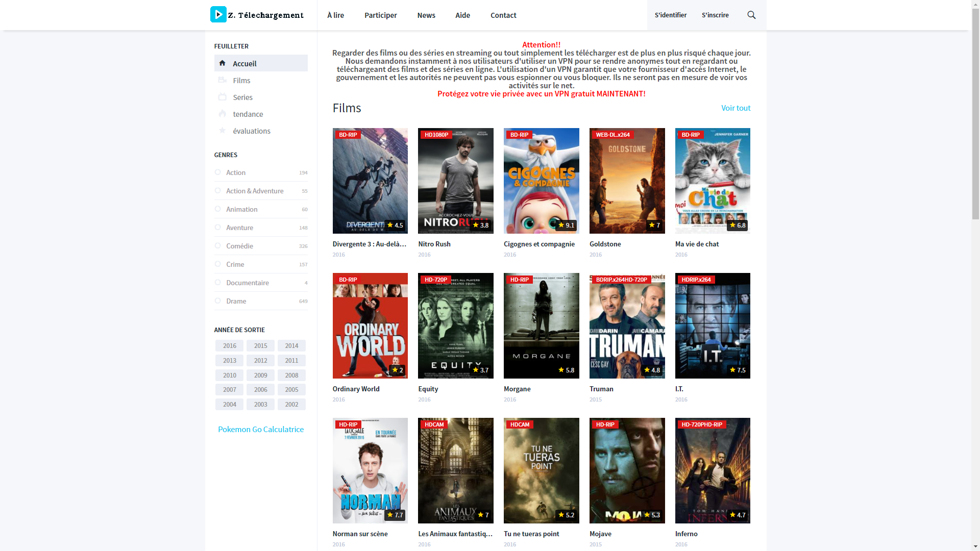Open the Norman sur scène poster
Viewport: 980px width, 551px height.
(x=370, y=470)
